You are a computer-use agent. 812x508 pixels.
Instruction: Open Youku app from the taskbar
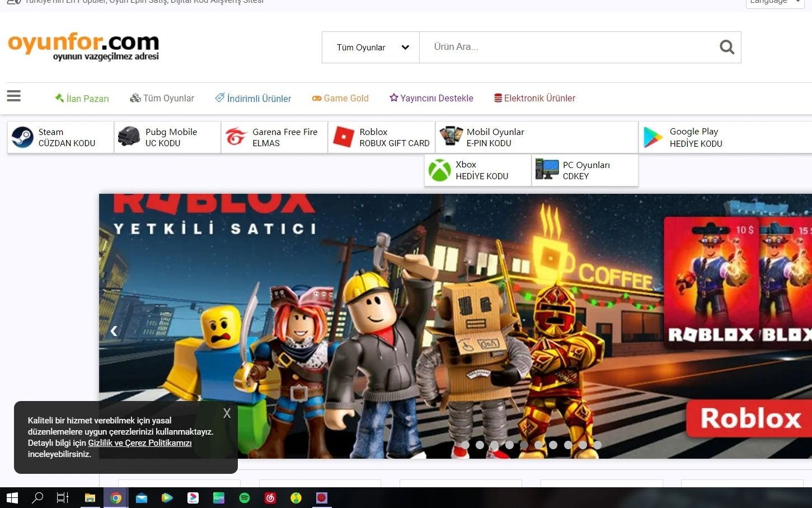point(193,497)
